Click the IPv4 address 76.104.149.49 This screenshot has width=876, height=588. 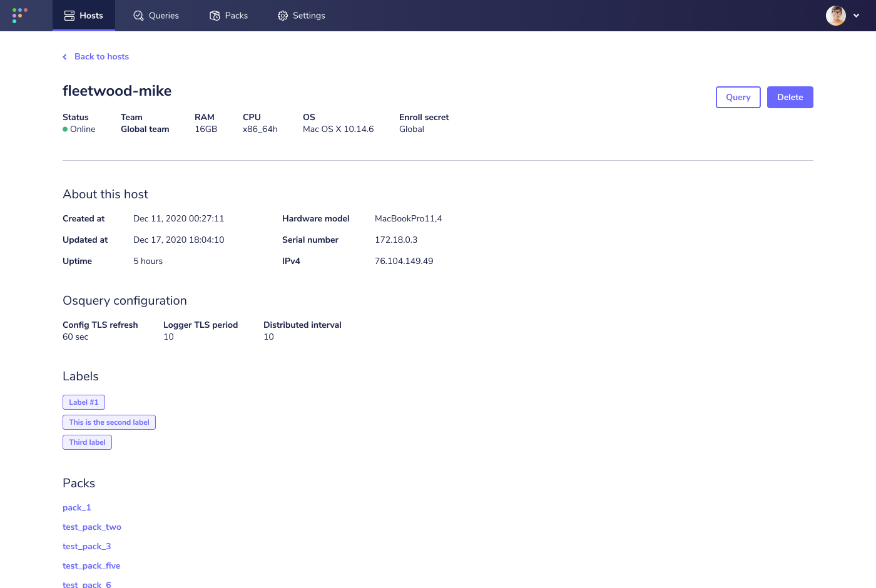click(x=404, y=261)
